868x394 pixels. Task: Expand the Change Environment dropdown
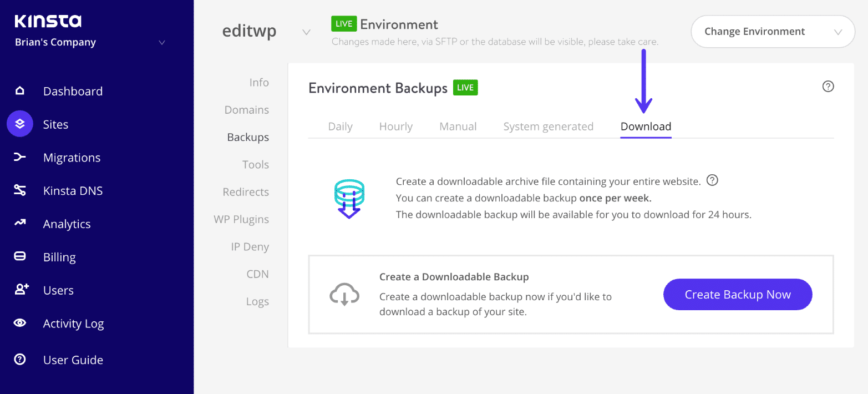pyautogui.click(x=773, y=31)
